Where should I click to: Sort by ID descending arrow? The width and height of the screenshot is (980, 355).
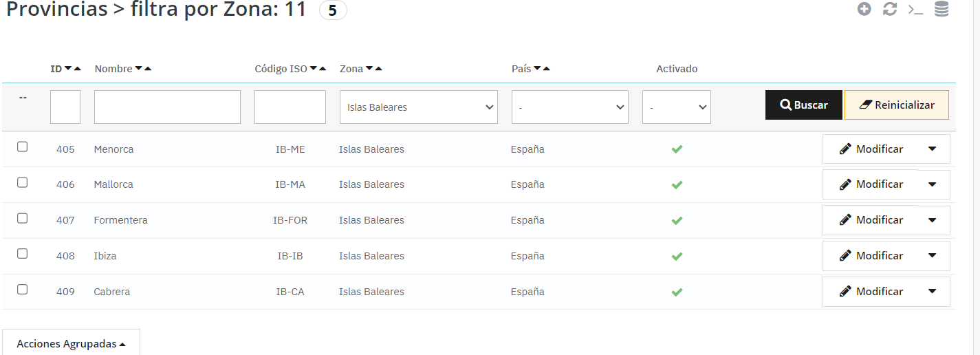(68, 69)
